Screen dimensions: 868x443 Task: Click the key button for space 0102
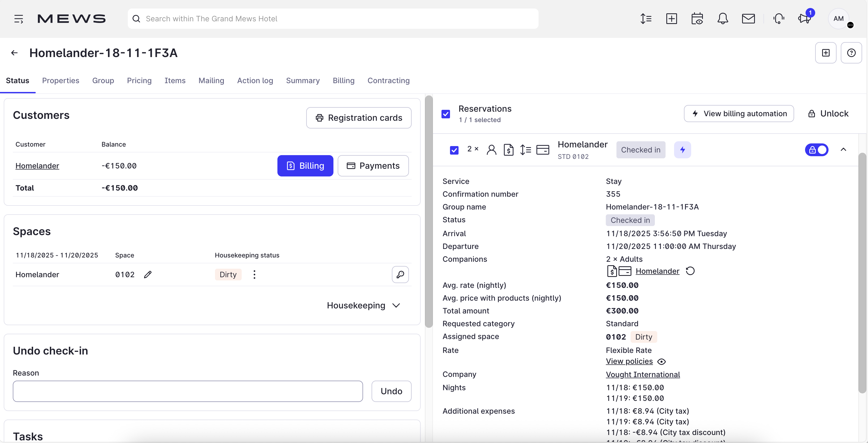[x=400, y=275]
